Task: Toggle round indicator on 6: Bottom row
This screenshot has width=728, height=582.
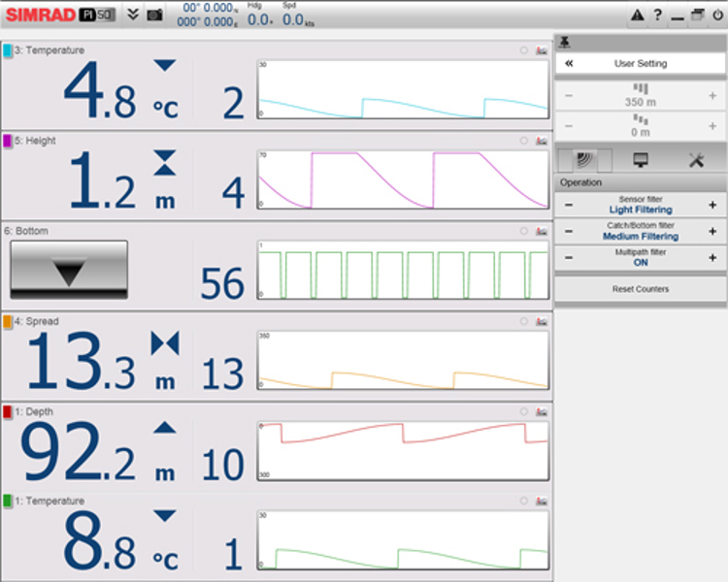Action: click(x=524, y=231)
